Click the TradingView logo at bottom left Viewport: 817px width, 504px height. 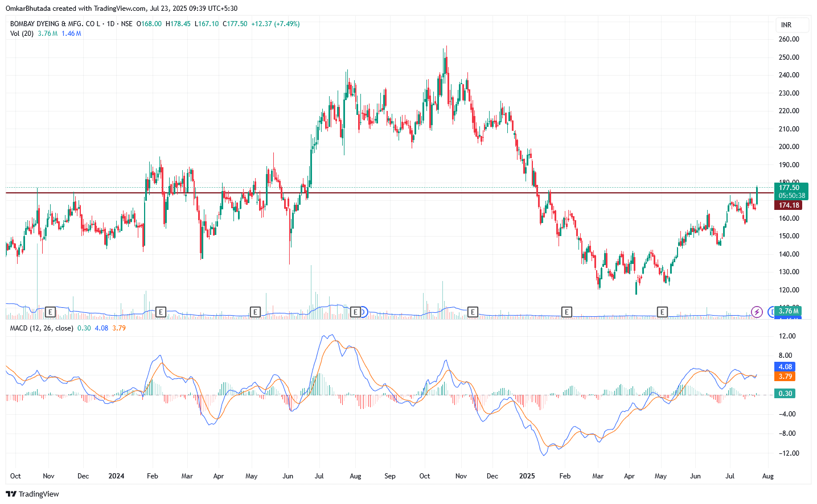(32, 494)
